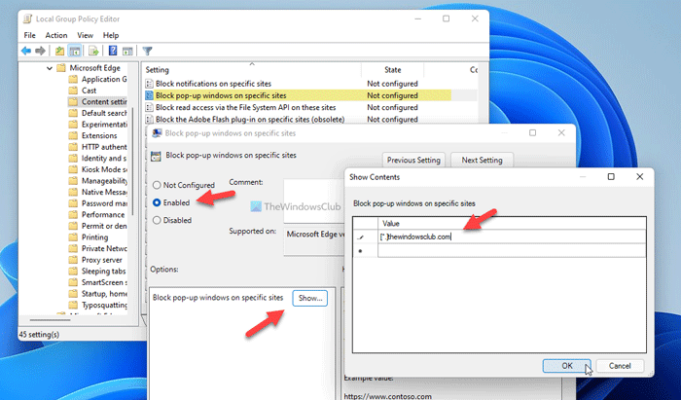Click the Back arrow in the toolbar
Image resolution: width=681 pixels, height=400 pixels.
click(26, 51)
